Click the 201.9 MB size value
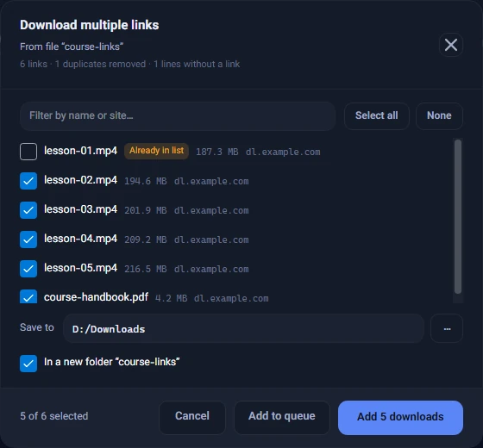 coord(146,211)
